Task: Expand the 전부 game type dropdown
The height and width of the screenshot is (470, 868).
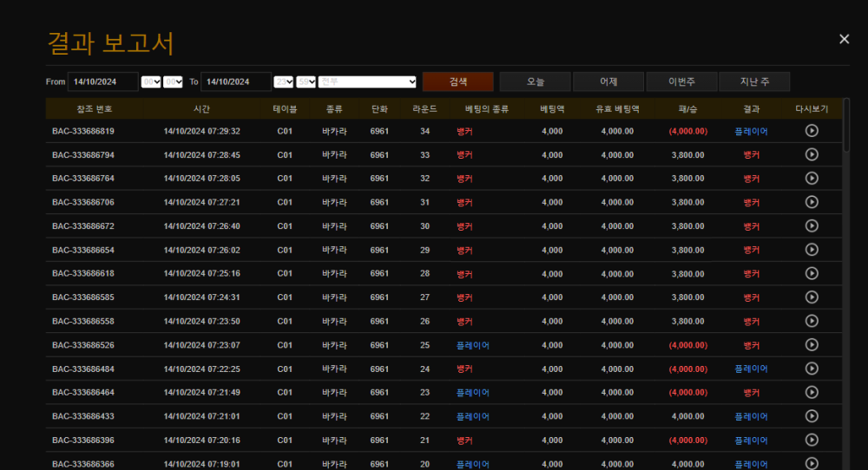Action: pyautogui.click(x=368, y=82)
